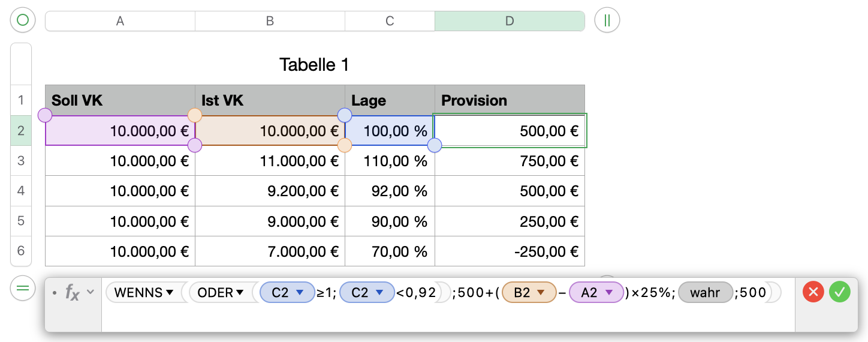Image resolution: width=868 pixels, height=342 pixels.
Task: Click the blue handle at C2's bottom-right corner
Action: (x=435, y=145)
